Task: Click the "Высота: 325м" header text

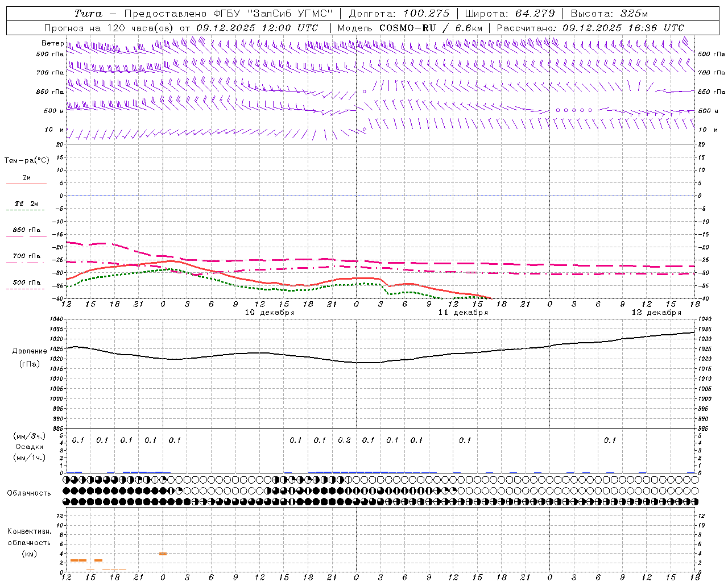Action: click(x=609, y=14)
